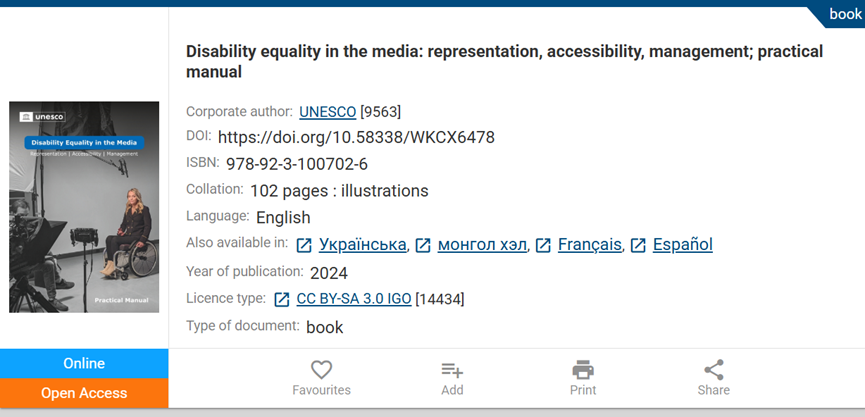Click external link icon beside CC BY-SA licence

(282, 299)
